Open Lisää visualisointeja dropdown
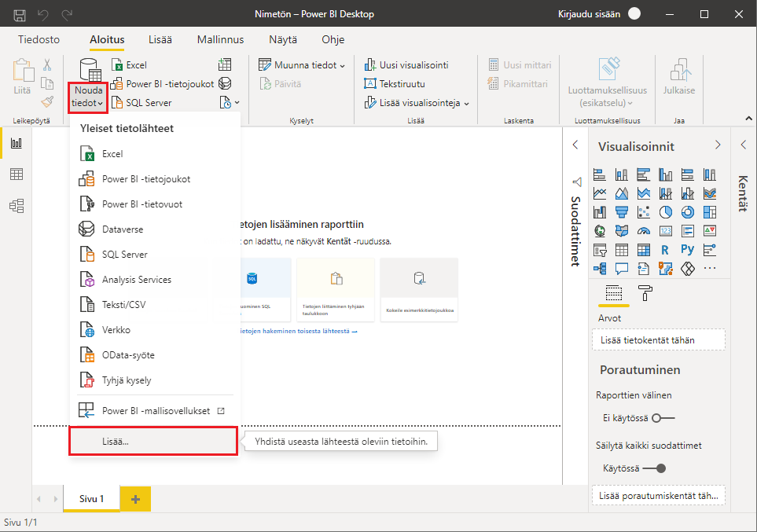This screenshot has height=532, width=757. pos(417,103)
